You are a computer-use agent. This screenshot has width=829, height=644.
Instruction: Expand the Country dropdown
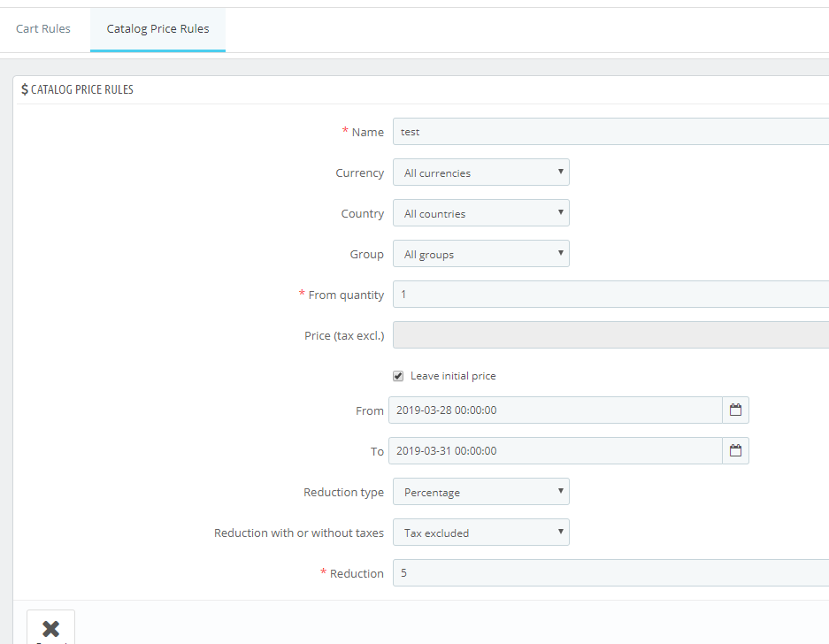click(x=480, y=213)
